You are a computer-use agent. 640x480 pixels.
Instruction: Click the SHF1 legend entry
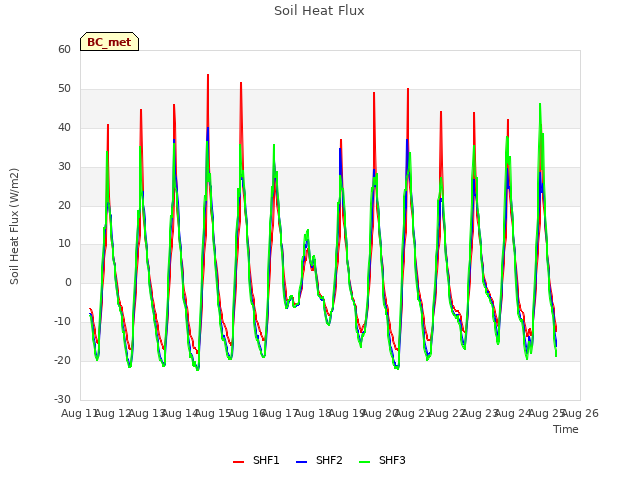pos(256,460)
